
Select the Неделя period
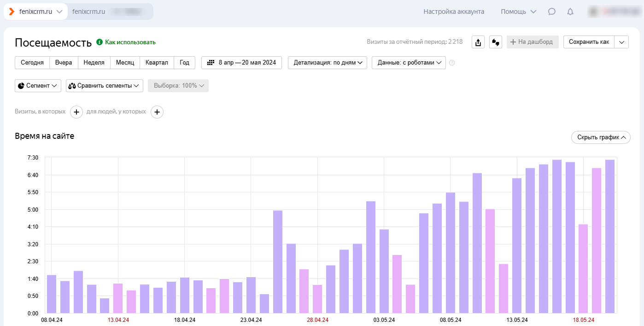tap(94, 63)
